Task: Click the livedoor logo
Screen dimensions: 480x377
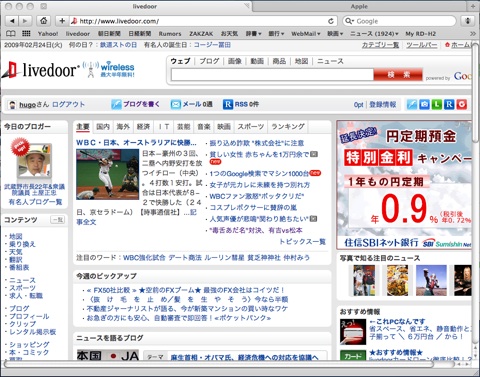Action: (40, 69)
